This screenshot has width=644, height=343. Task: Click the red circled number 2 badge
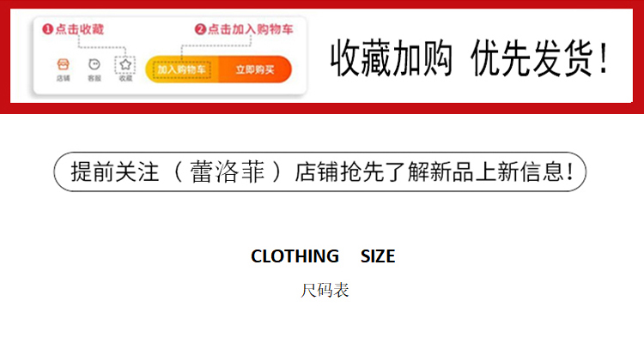click(x=200, y=29)
